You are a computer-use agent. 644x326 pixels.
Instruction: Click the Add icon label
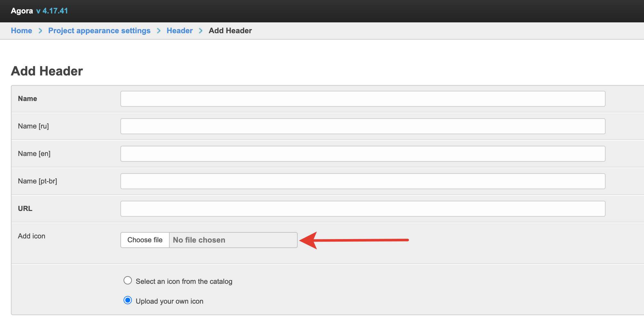(x=32, y=236)
